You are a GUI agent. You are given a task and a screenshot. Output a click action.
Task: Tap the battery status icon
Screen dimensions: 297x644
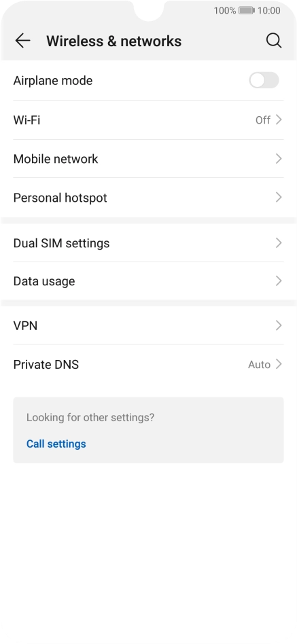(x=247, y=10)
